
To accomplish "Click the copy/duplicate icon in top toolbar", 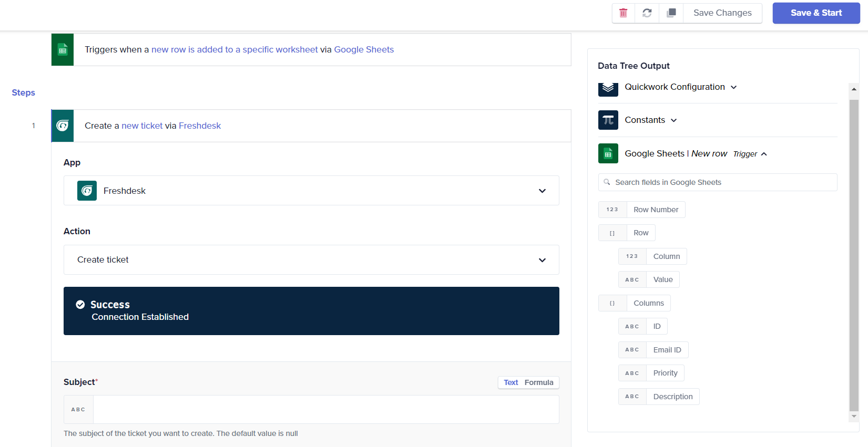I will pos(671,13).
